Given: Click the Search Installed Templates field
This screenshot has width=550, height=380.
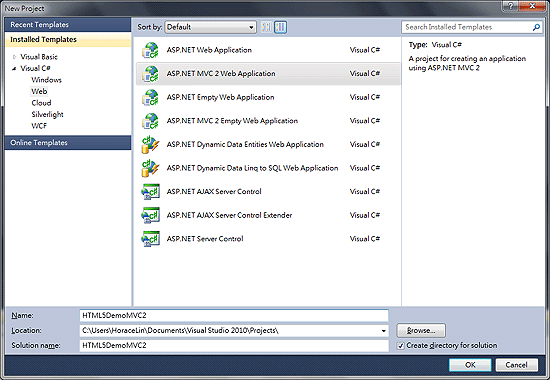Looking at the screenshot, I should coord(471,27).
